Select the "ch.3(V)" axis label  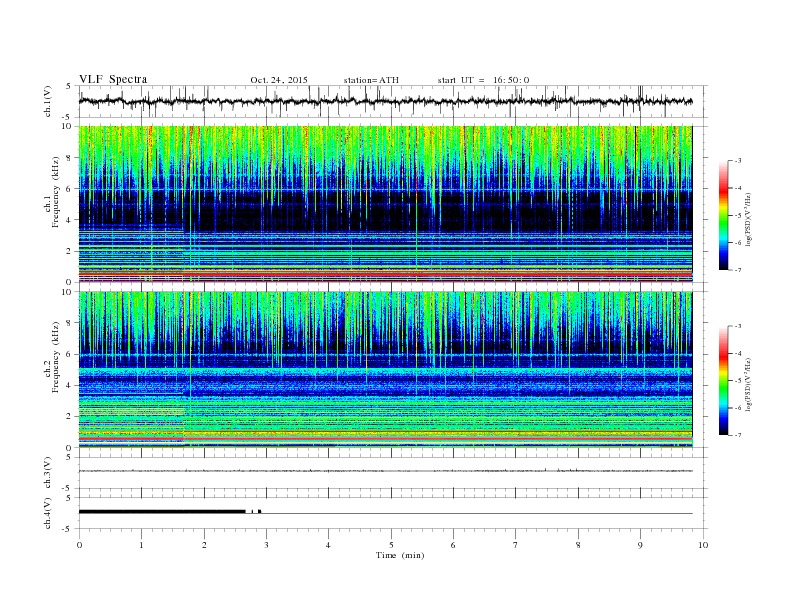click(48, 473)
